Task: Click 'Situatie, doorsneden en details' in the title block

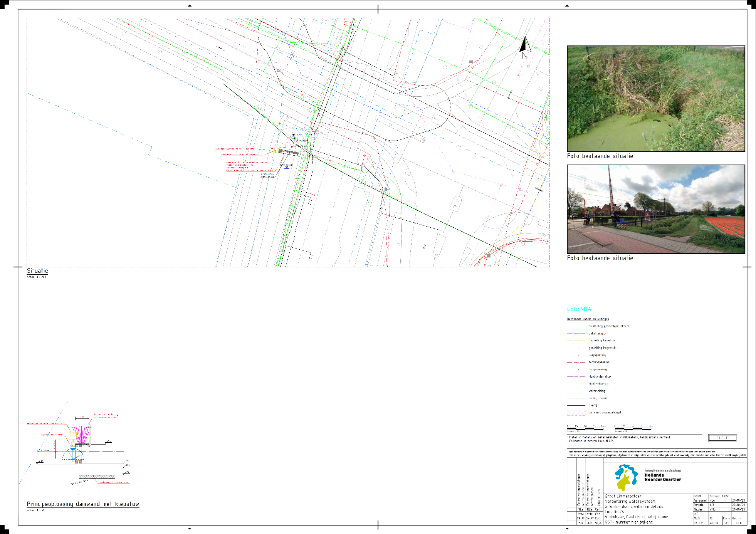Action: (634, 507)
